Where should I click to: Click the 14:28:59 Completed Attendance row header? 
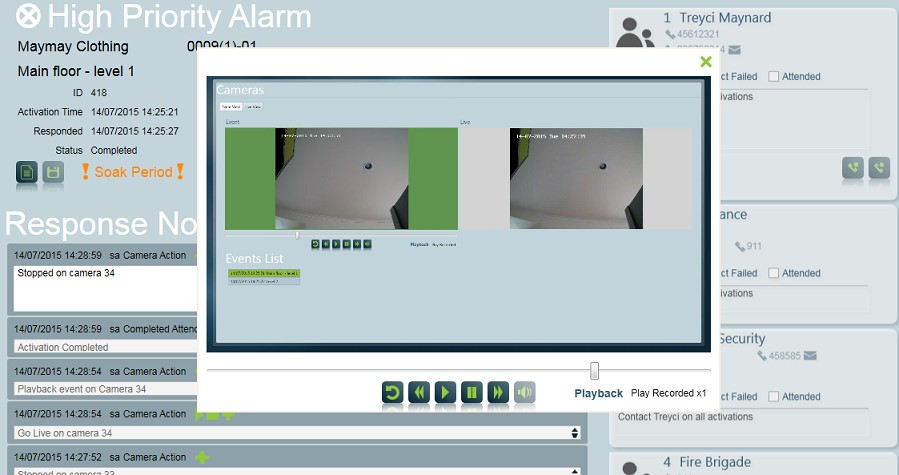coord(105,329)
